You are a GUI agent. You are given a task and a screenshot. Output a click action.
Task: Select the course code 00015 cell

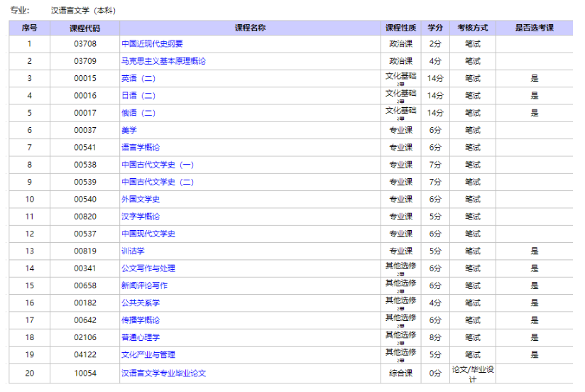[85, 78]
